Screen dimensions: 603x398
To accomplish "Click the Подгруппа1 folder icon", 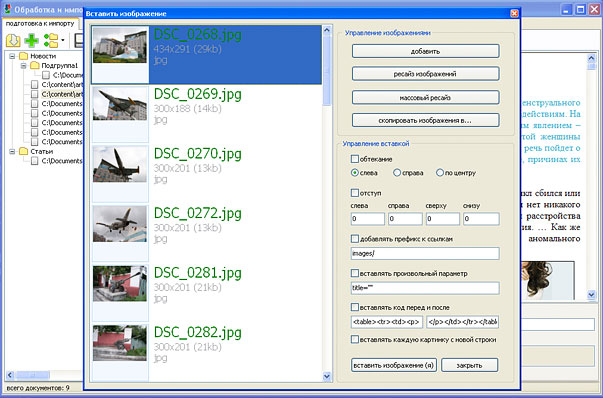I will (x=35, y=65).
